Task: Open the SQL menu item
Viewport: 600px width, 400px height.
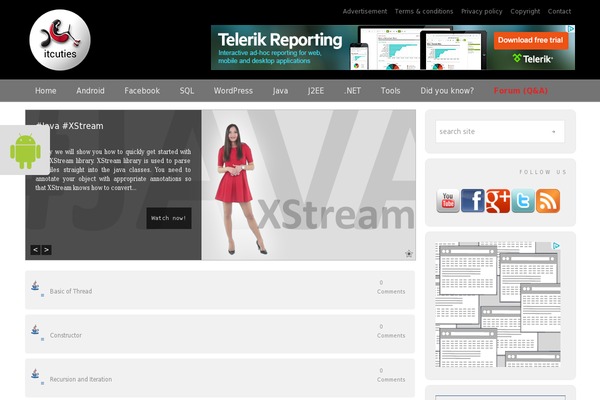Action: point(187,91)
